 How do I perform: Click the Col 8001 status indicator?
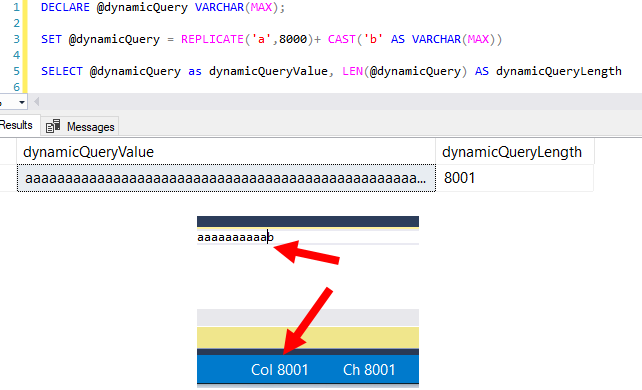click(x=279, y=370)
